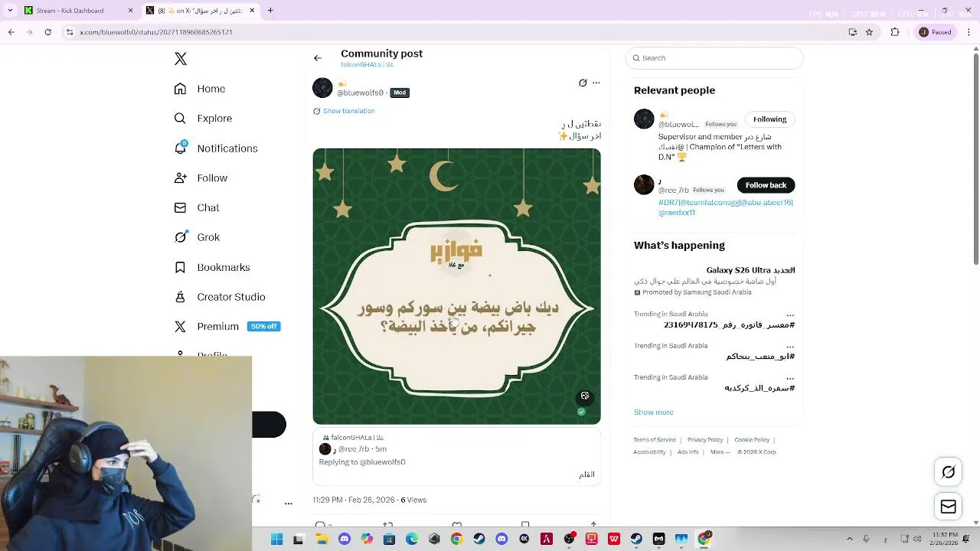Bookmark this page with the star icon

click(x=869, y=32)
